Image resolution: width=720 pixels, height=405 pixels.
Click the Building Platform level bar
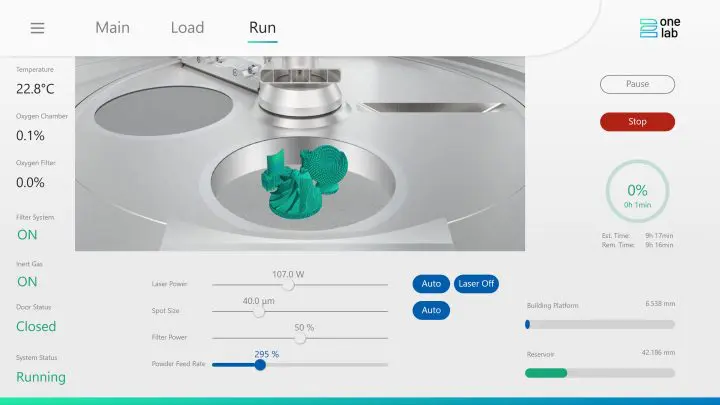point(600,324)
